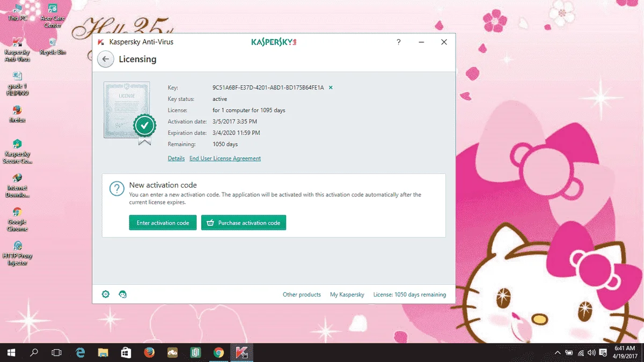This screenshot has width=644, height=362.
Task: Click License: 1050 days remaining link
Action: tap(409, 294)
